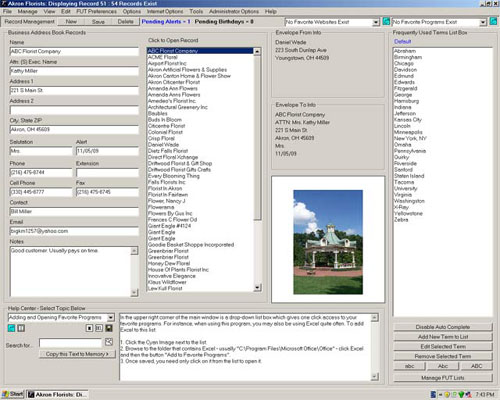The image size is (500, 400).
Task: Open the Manage menu
Action: (x=28, y=11)
